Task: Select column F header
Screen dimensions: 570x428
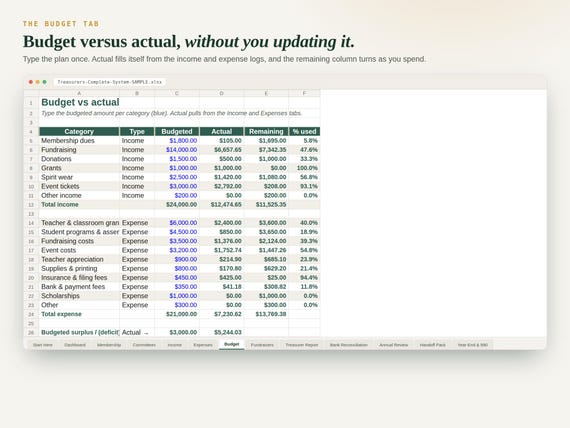Action: click(304, 93)
